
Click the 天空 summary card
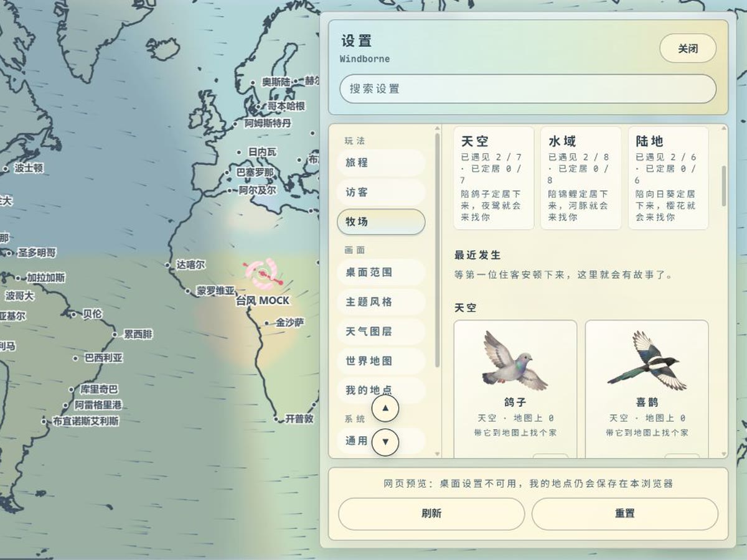(x=494, y=178)
